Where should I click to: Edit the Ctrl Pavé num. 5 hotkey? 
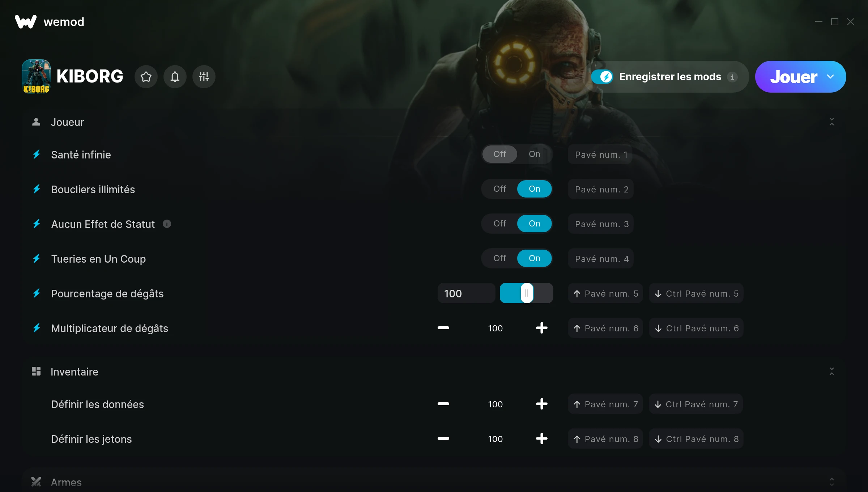click(696, 293)
